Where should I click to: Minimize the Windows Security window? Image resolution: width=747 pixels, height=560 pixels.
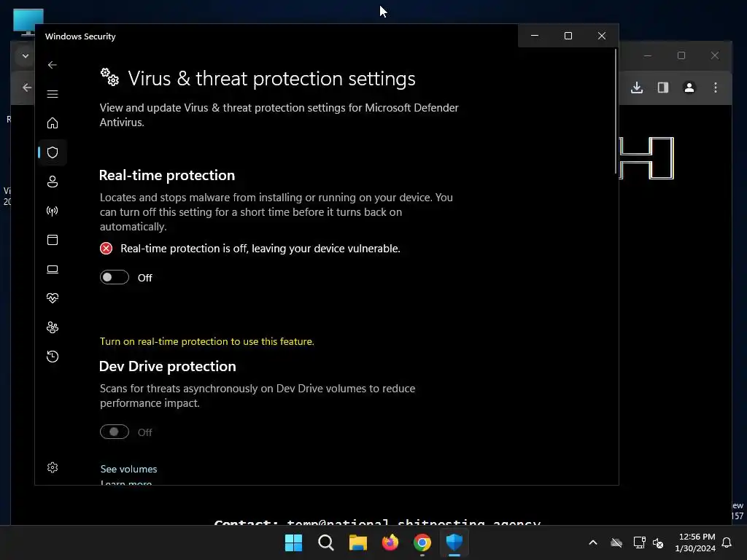[535, 36]
